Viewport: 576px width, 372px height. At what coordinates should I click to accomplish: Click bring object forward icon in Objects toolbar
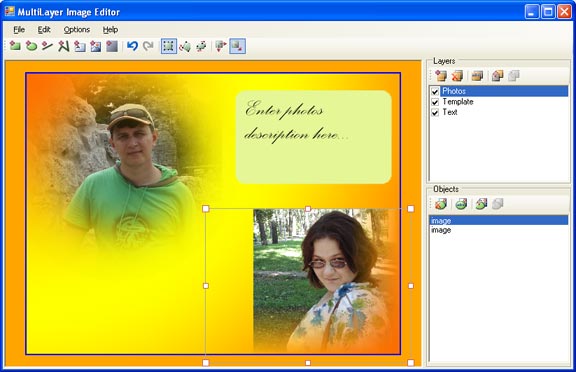pyautogui.click(x=481, y=204)
